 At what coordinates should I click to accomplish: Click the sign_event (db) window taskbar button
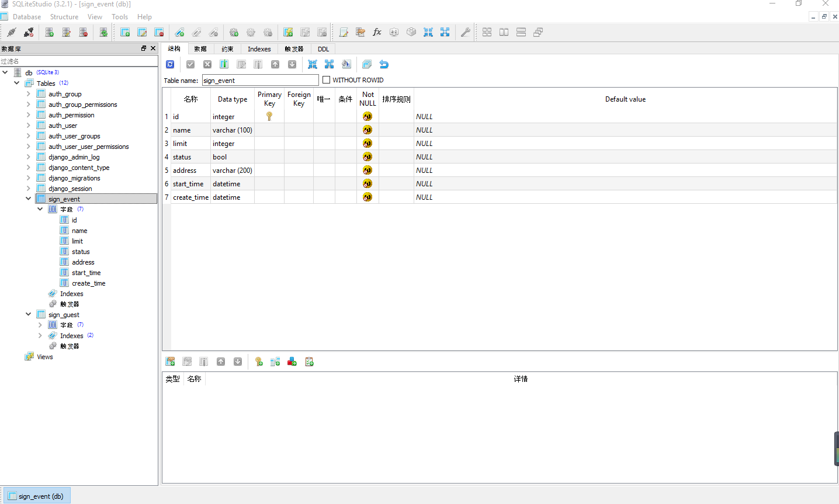[x=36, y=496]
